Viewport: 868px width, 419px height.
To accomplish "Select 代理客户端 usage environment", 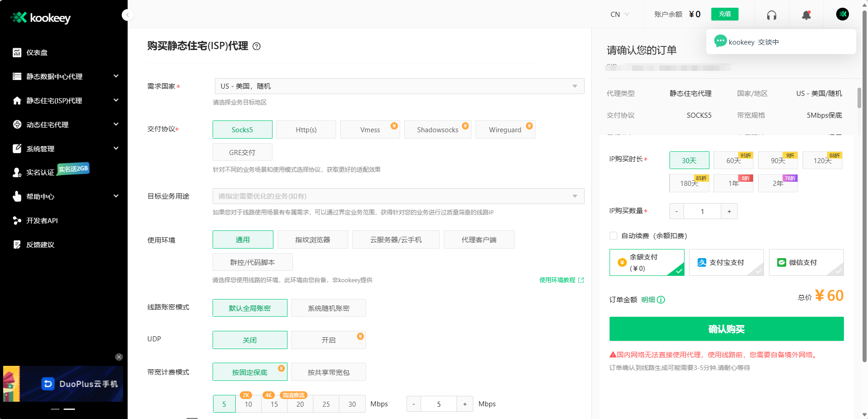I will pos(479,239).
